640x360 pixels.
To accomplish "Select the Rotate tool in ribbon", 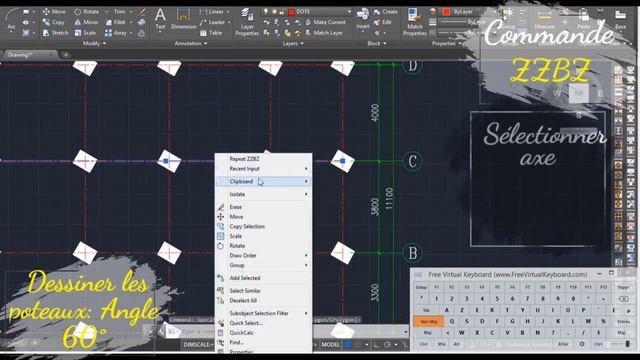I will (86, 11).
